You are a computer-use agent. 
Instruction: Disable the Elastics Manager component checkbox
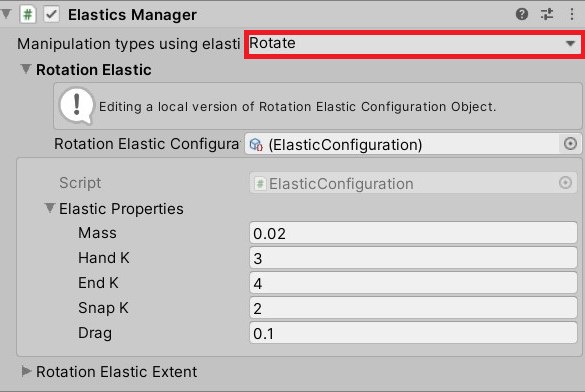point(51,15)
